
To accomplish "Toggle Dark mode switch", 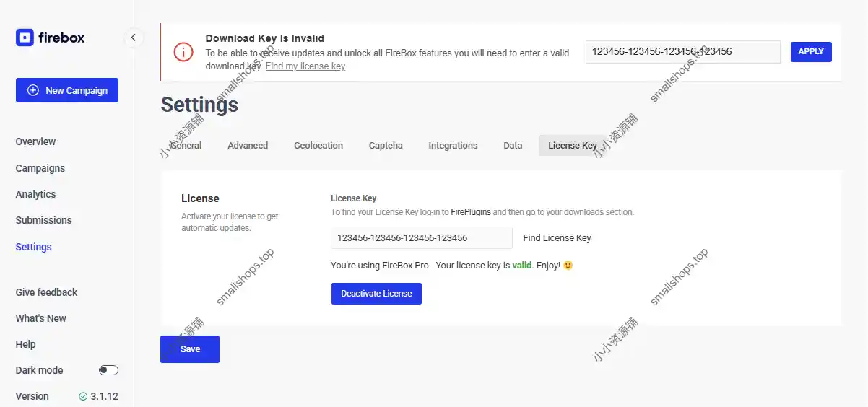I will (x=108, y=370).
